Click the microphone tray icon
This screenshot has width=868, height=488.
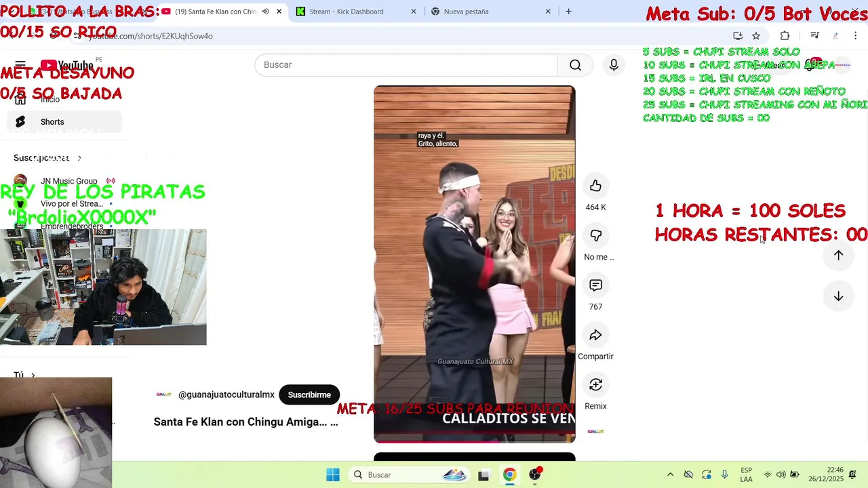(x=725, y=474)
